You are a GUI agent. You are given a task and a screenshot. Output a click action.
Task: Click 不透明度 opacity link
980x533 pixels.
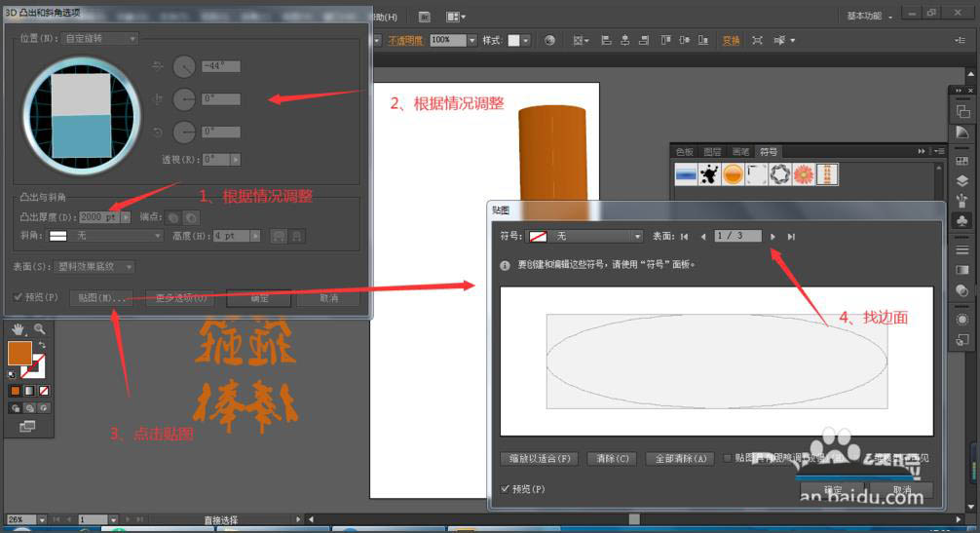[405, 41]
